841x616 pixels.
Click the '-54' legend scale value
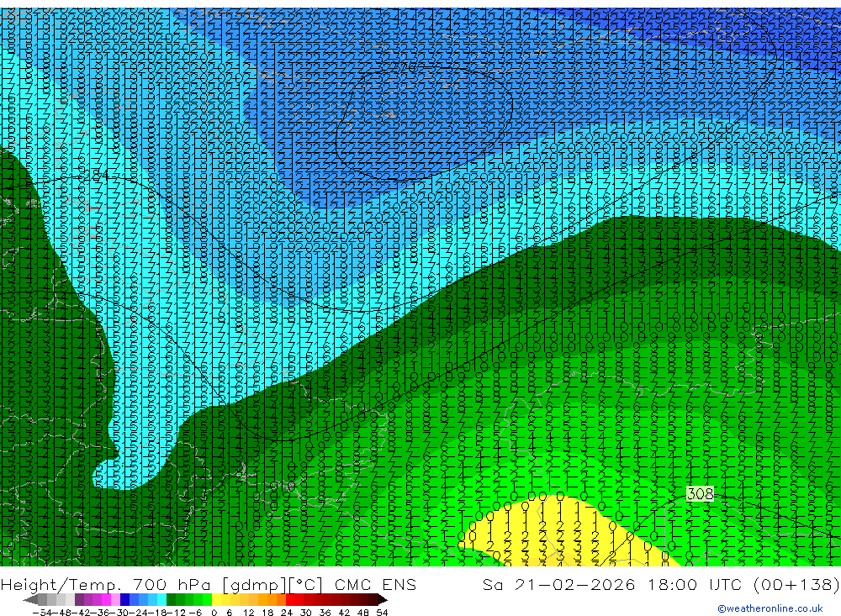click(43, 613)
